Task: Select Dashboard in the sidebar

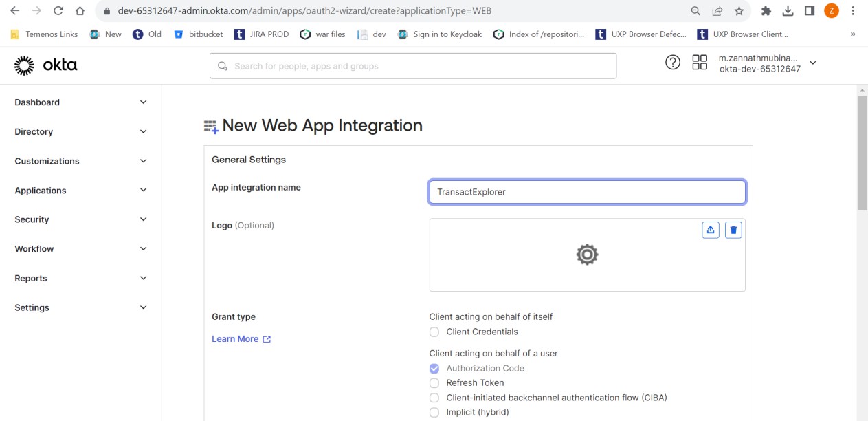Action: coord(38,102)
